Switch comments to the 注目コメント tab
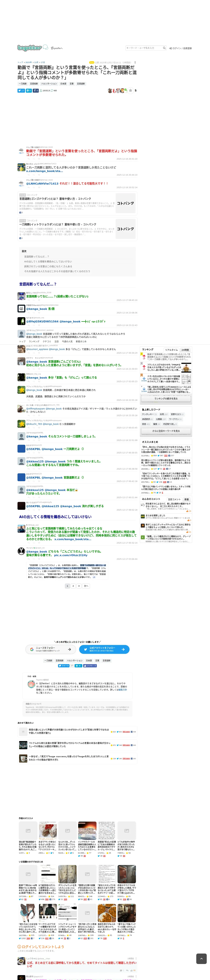210x980 pixels. tap(174, 499)
